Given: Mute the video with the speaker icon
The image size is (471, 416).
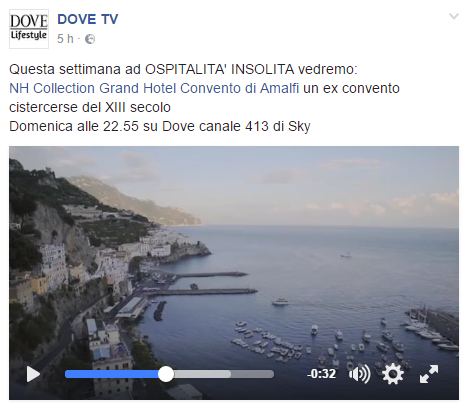Looking at the screenshot, I should (x=359, y=374).
